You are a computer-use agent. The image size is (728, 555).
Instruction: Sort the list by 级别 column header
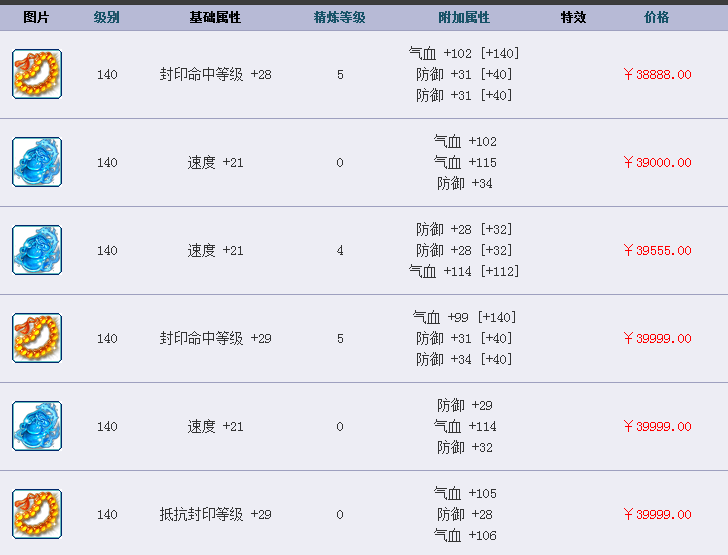pyautogui.click(x=106, y=18)
